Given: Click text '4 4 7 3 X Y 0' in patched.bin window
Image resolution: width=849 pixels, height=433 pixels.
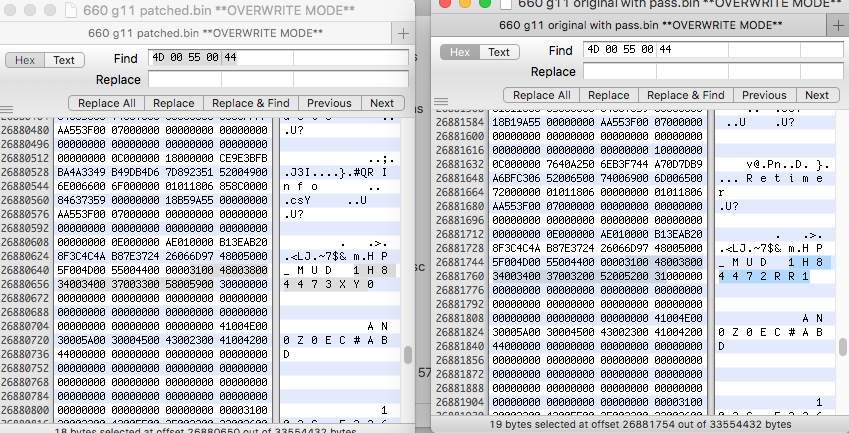Looking at the screenshot, I should pyautogui.click(x=329, y=284).
